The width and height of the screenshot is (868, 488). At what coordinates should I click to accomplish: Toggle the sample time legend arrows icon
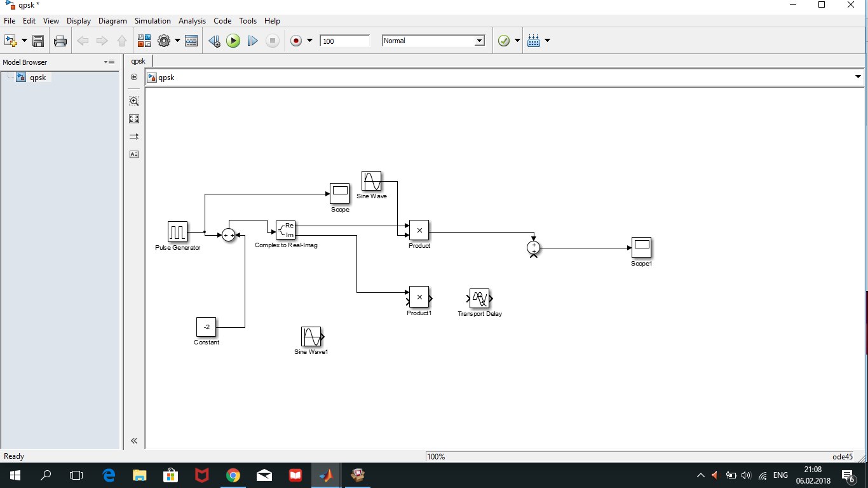[134, 137]
